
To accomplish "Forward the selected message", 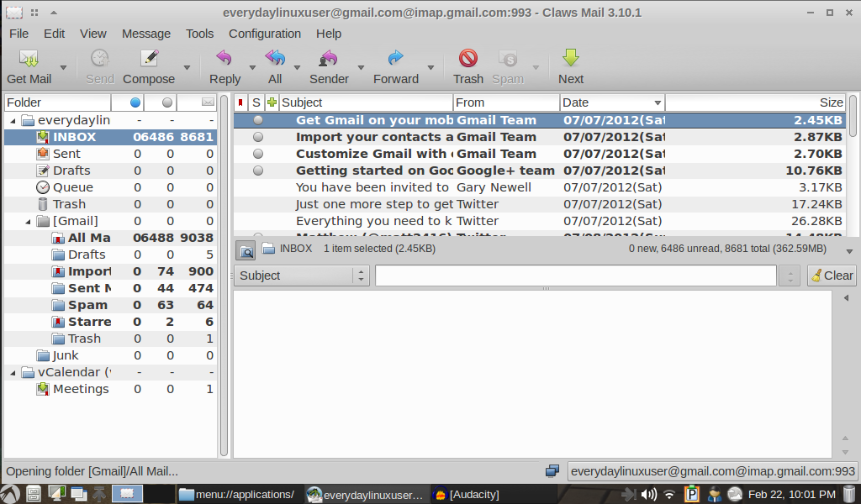I will point(395,60).
